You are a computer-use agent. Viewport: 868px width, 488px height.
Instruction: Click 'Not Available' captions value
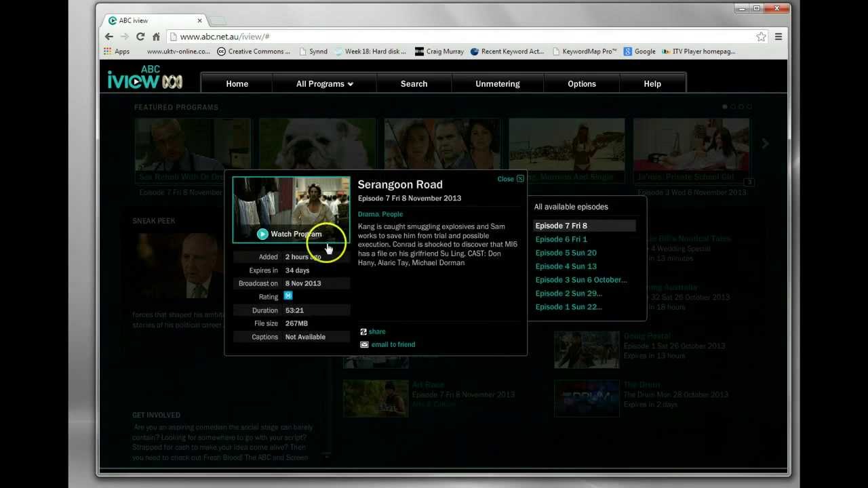pyautogui.click(x=305, y=337)
